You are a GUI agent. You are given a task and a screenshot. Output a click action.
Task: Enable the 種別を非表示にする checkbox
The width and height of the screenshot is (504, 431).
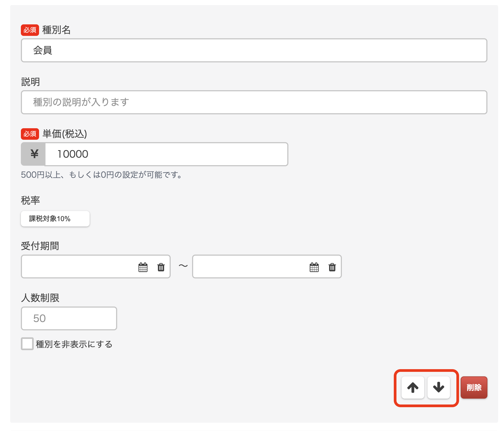coord(27,344)
